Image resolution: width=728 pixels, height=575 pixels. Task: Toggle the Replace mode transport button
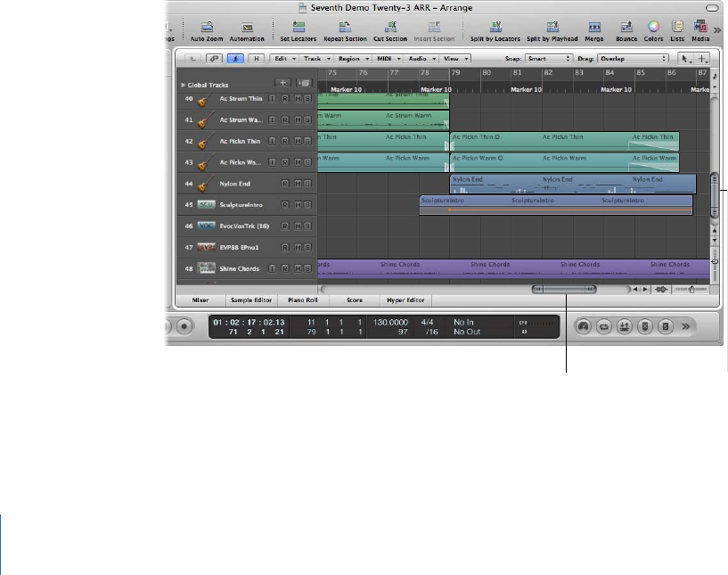click(645, 326)
